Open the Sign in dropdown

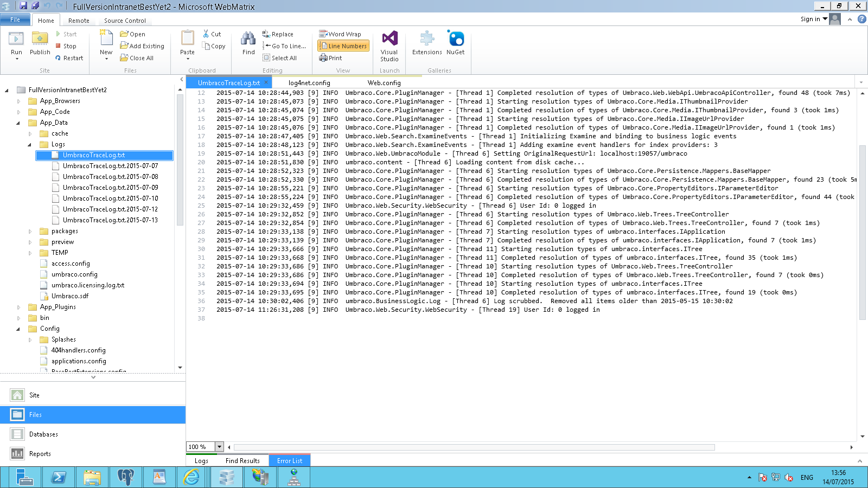tap(814, 19)
